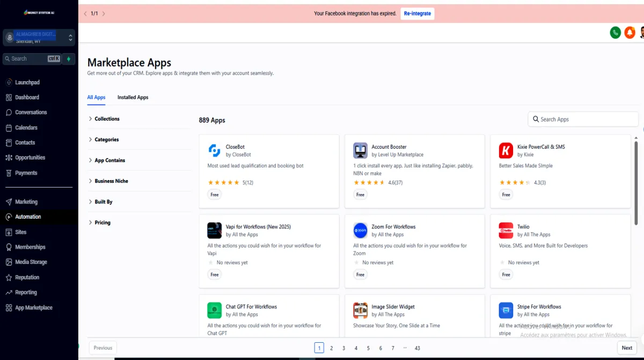Click the Memberships sidebar icon
The height and width of the screenshot is (360, 644).
(x=9, y=247)
